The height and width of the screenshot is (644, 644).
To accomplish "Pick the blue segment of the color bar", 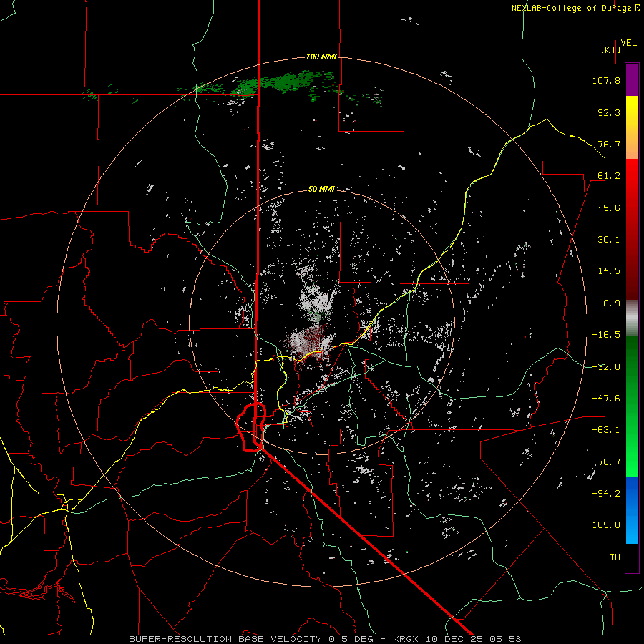I will point(632,510).
